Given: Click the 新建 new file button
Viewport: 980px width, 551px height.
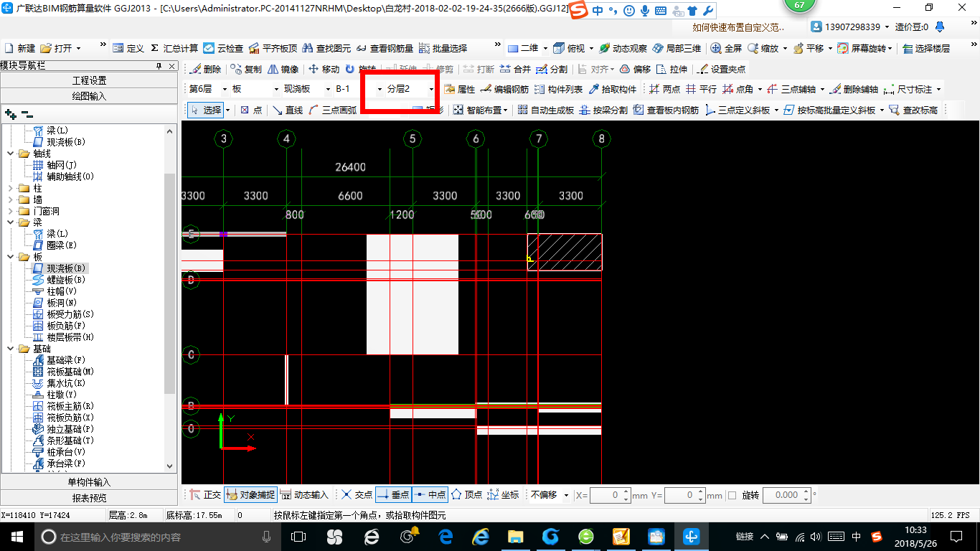Looking at the screenshot, I should pos(20,48).
